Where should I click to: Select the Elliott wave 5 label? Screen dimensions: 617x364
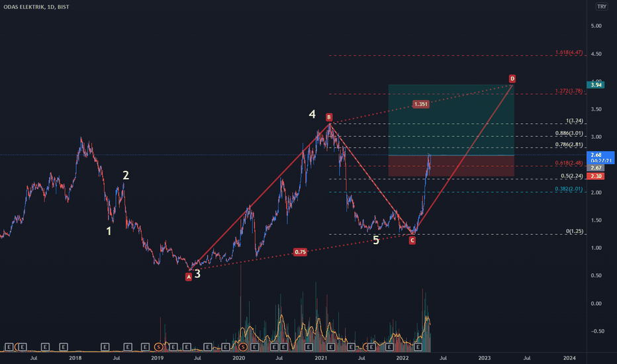click(376, 240)
